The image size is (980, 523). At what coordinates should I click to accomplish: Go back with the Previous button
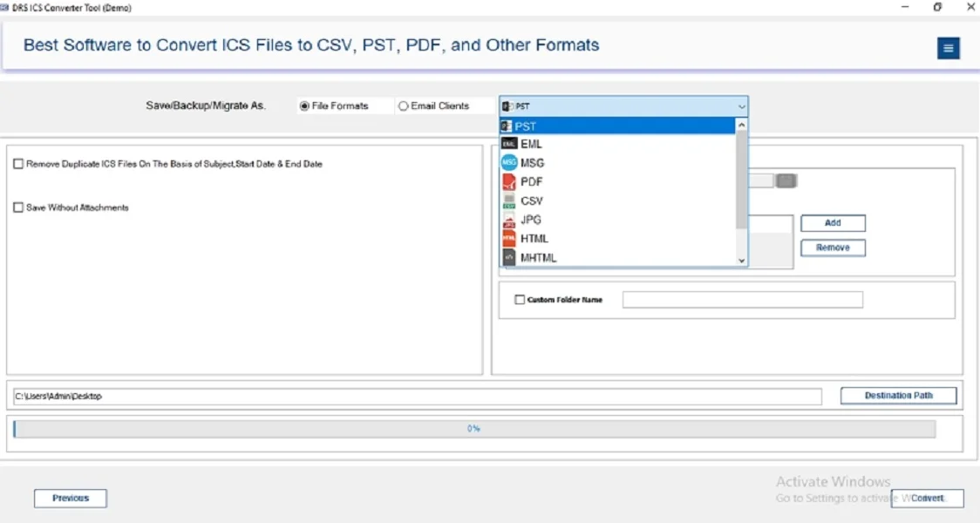pos(71,498)
